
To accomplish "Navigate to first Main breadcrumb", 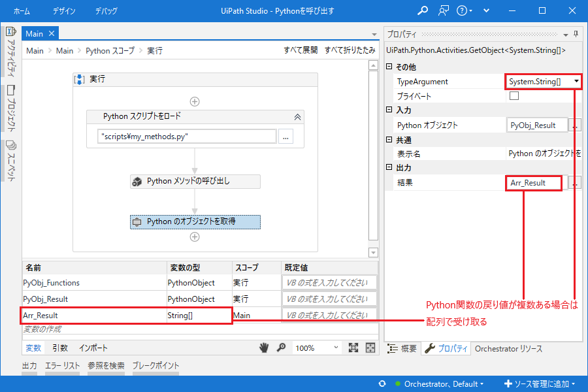I will [35, 51].
